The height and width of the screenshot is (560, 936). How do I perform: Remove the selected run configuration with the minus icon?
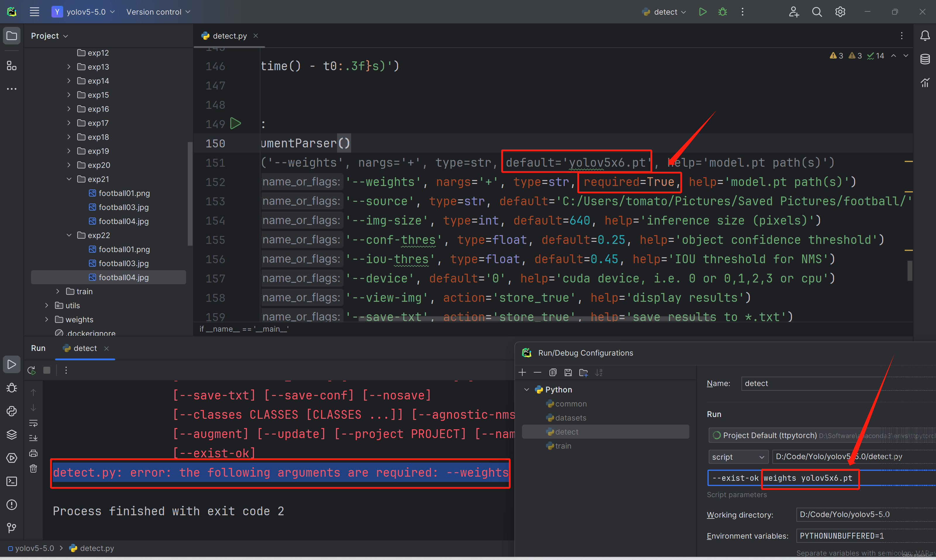[537, 373]
